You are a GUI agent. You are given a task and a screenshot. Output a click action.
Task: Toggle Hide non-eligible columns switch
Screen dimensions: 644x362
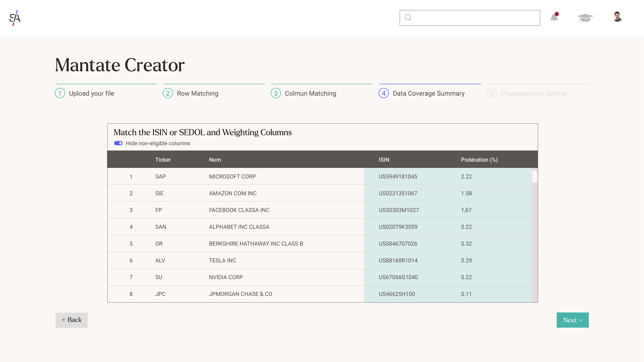click(118, 143)
